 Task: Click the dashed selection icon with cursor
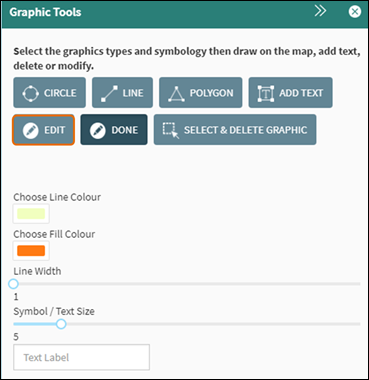click(171, 130)
